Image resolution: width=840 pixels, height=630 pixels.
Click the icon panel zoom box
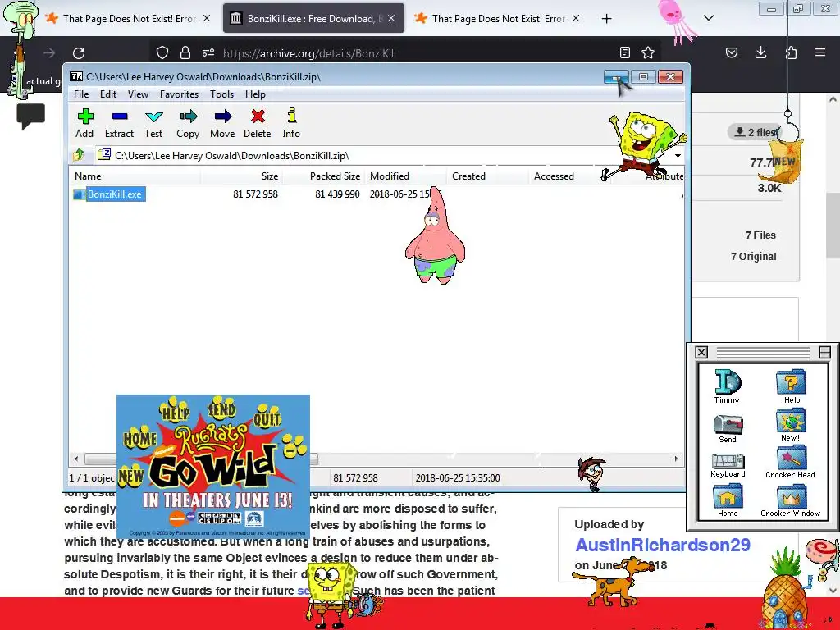[x=825, y=352]
